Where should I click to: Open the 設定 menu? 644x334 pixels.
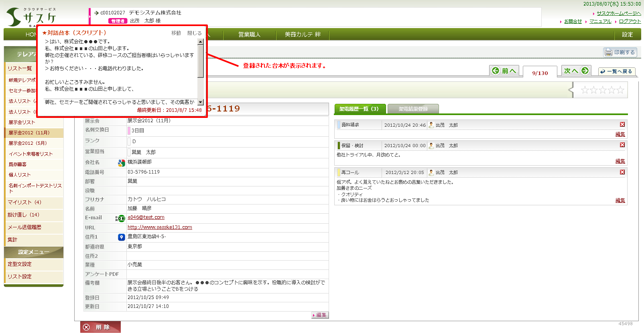628,34
